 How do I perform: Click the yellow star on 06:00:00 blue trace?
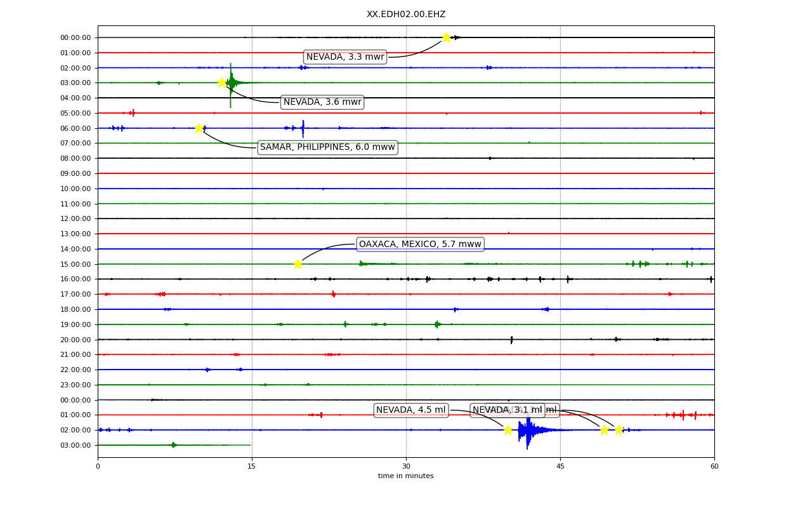coord(199,128)
